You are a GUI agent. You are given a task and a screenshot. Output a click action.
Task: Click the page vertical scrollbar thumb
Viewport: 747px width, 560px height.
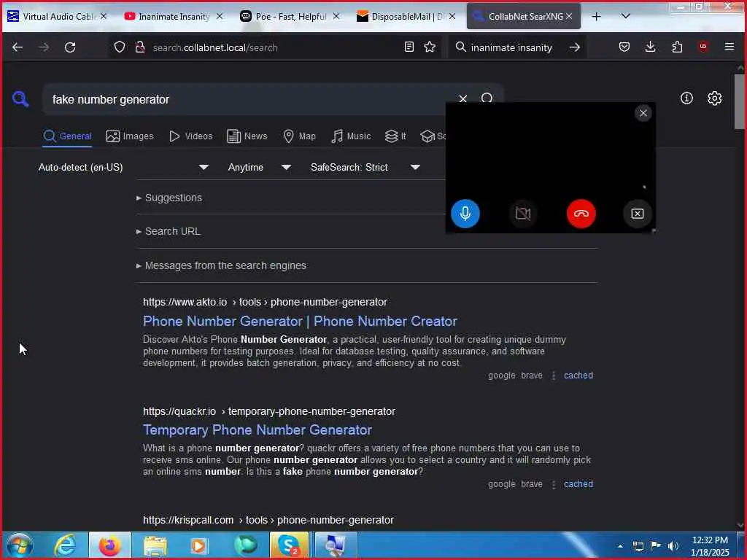tap(740, 101)
